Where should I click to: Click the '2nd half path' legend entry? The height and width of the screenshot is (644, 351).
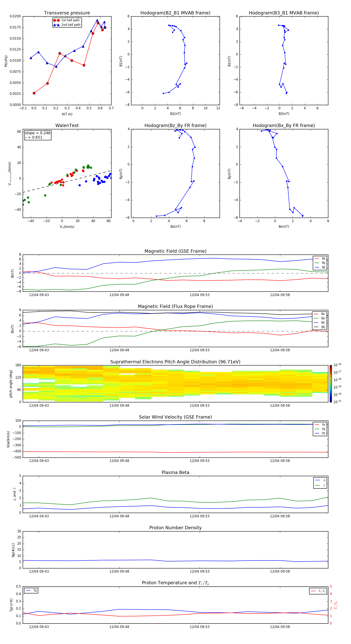click(67, 25)
